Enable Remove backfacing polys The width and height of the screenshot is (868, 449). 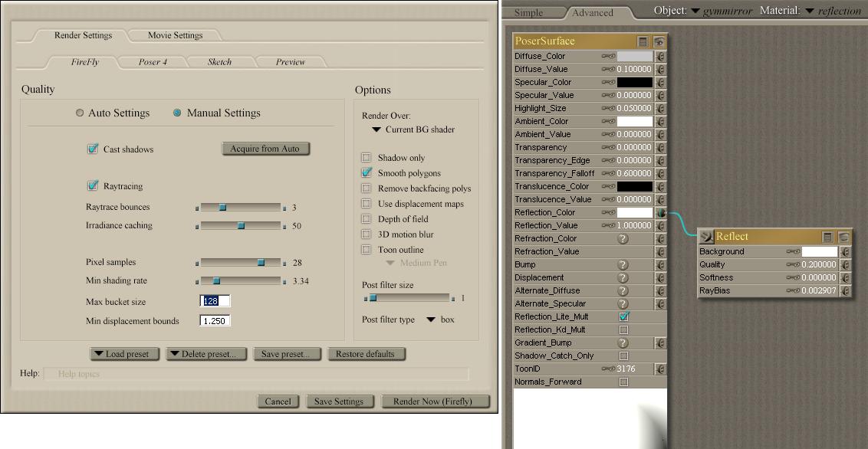point(366,188)
